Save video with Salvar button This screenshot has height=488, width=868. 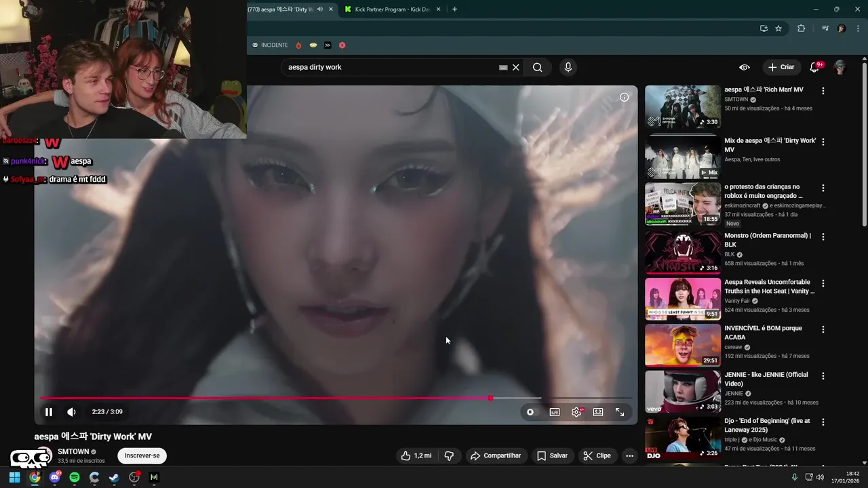coord(552,455)
